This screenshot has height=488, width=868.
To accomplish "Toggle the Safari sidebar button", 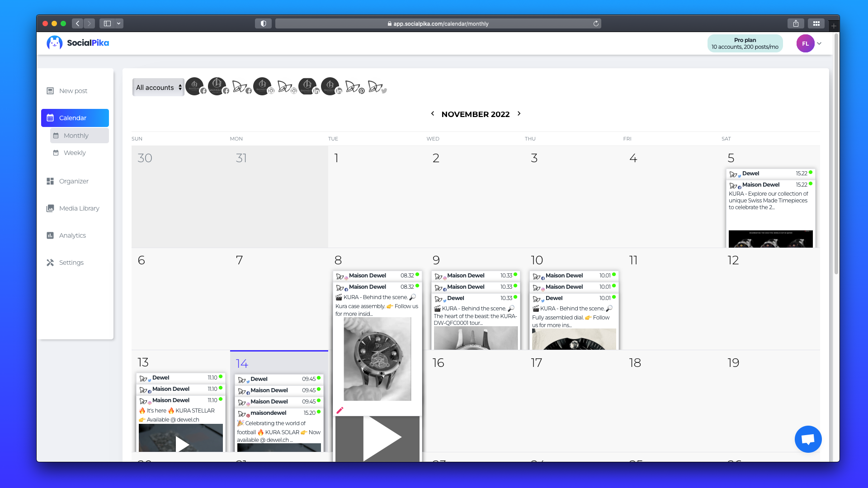I will (x=107, y=23).
